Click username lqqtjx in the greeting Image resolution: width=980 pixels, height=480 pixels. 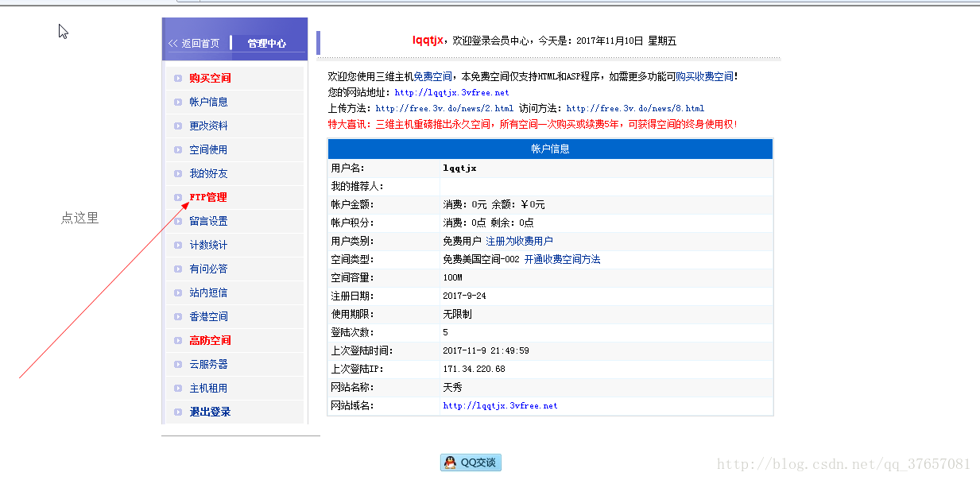[x=429, y=41]
